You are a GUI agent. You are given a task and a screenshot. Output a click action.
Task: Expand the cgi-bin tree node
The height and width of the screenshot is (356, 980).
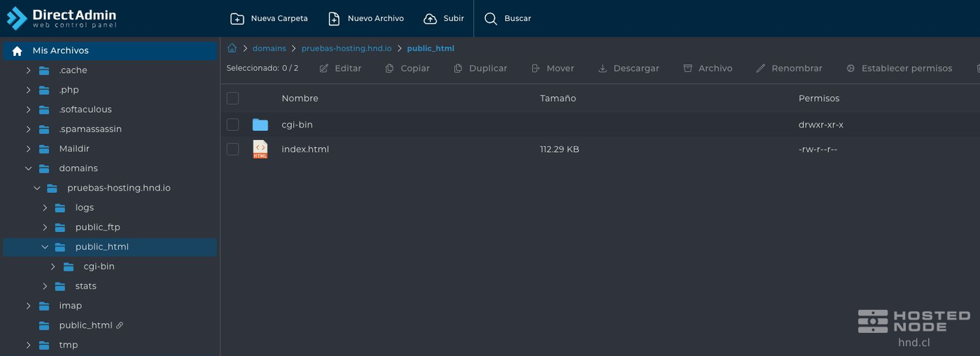(x=53, y=267)
